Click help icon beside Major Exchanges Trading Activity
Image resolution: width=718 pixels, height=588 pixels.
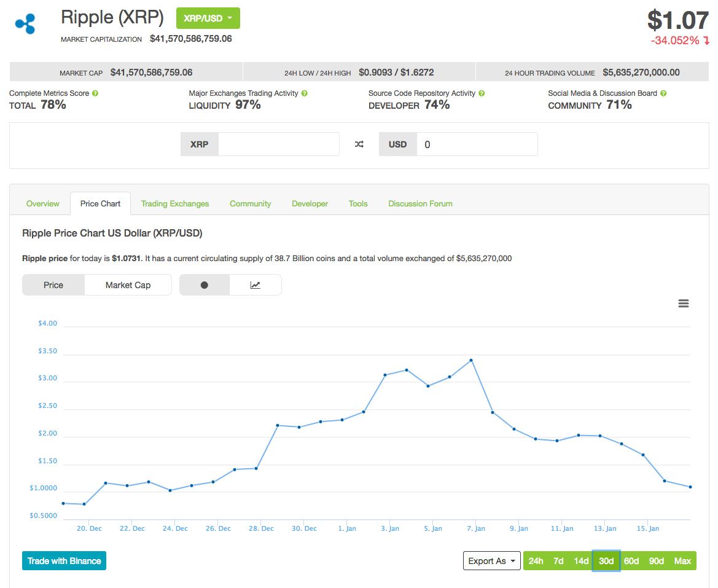(305, 93)
